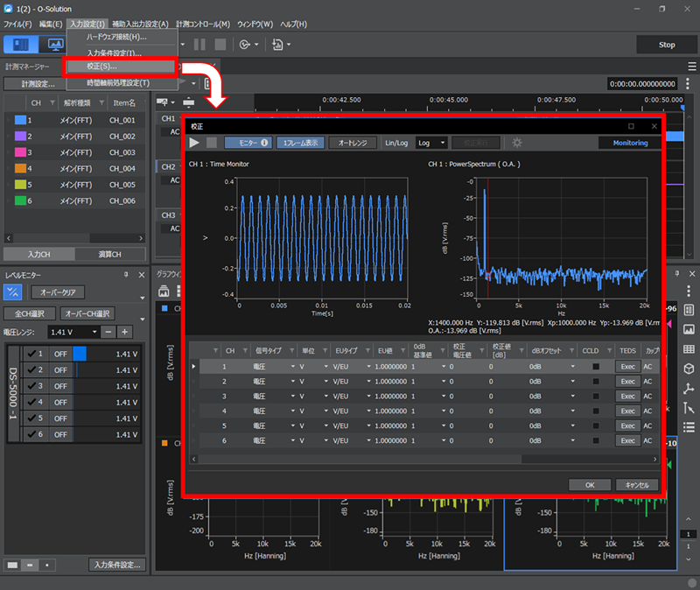Click OK in the calibration dialog
Viewport: 700px width, 590px height.
pyautogui.click(x=590, y=485)
